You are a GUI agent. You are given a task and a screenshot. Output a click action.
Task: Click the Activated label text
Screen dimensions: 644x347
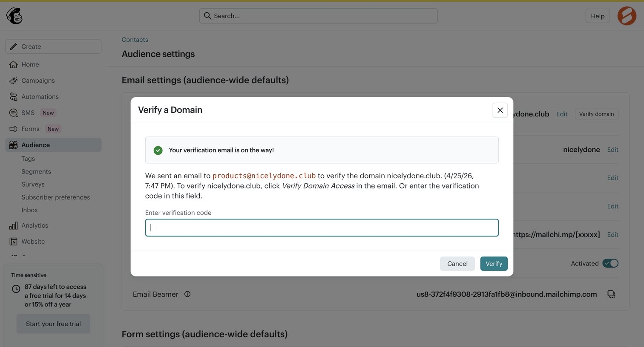[584, 263]
